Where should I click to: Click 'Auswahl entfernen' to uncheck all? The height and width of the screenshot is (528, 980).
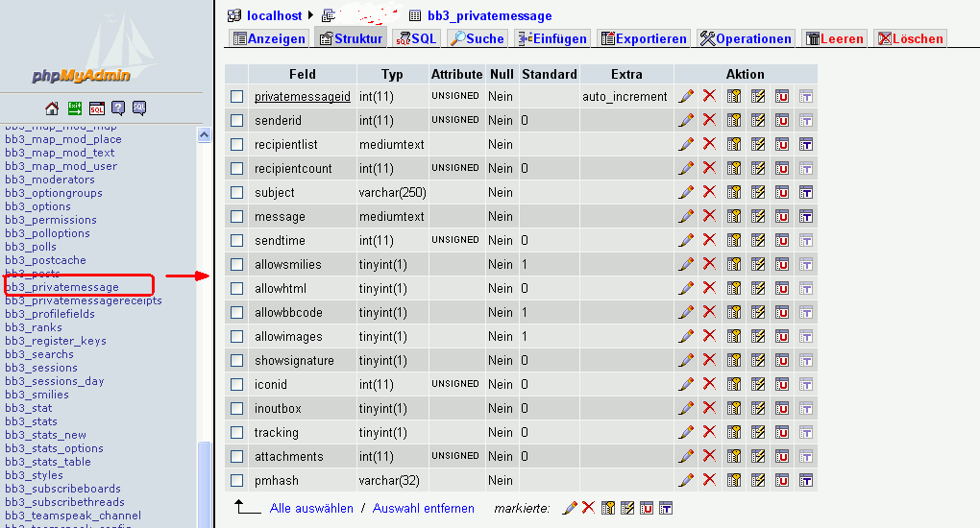tap(424, 508)
